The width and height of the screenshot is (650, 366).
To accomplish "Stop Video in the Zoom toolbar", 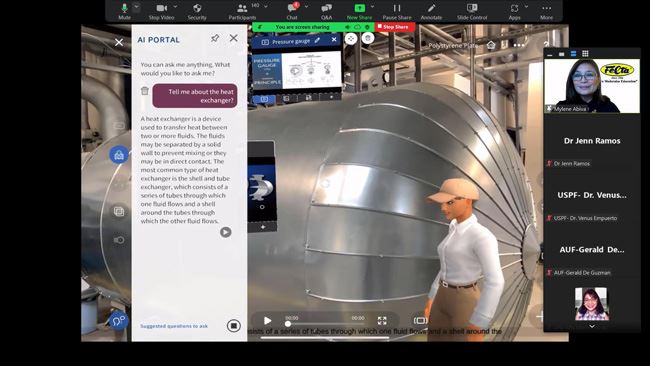I will (161, 11).
